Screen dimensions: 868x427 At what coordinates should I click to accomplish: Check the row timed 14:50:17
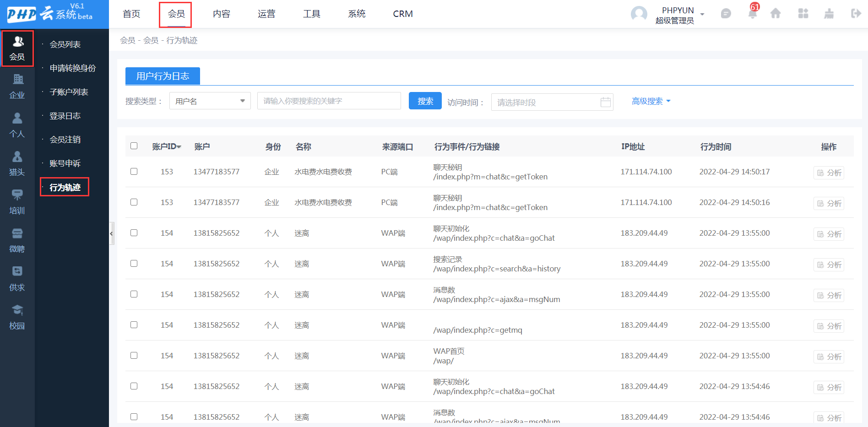[x=134, y=172]
